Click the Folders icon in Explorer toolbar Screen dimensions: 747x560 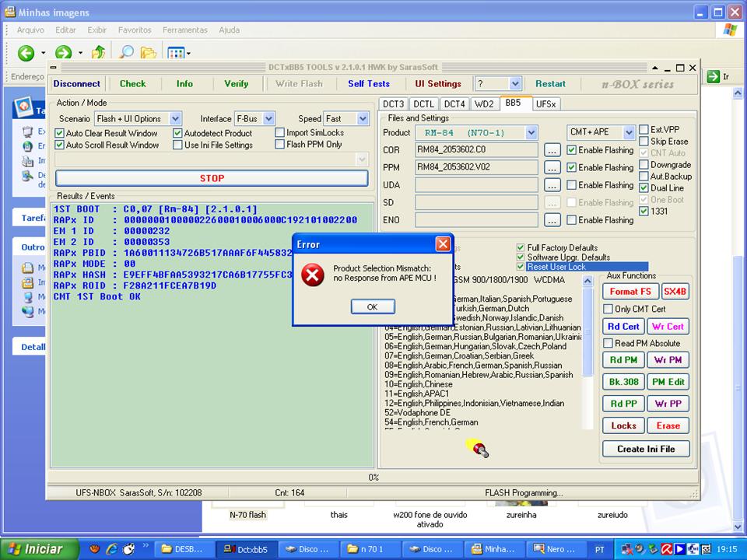[149, 52]
